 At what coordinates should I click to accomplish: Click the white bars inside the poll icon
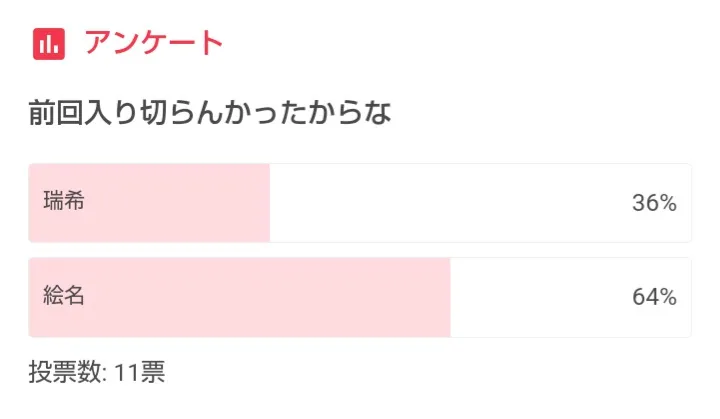[48, 45]
